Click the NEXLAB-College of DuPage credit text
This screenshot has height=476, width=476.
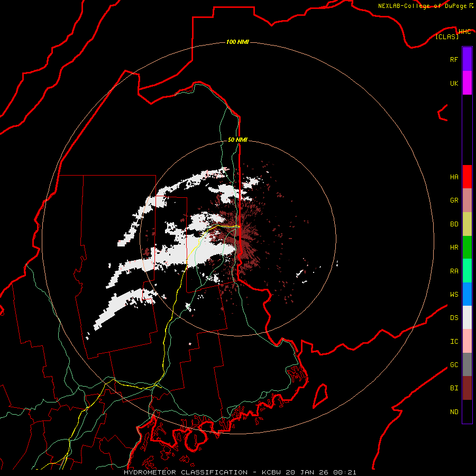[422, 6]
